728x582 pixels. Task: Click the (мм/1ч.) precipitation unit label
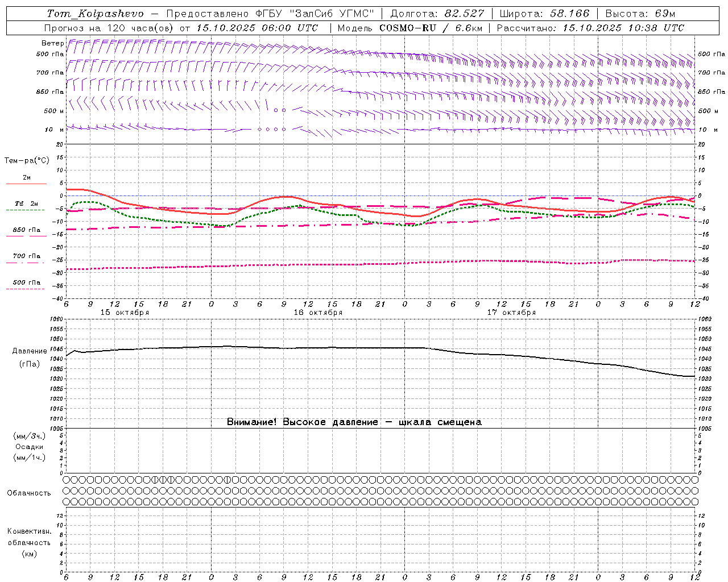(x=30, y=458)
